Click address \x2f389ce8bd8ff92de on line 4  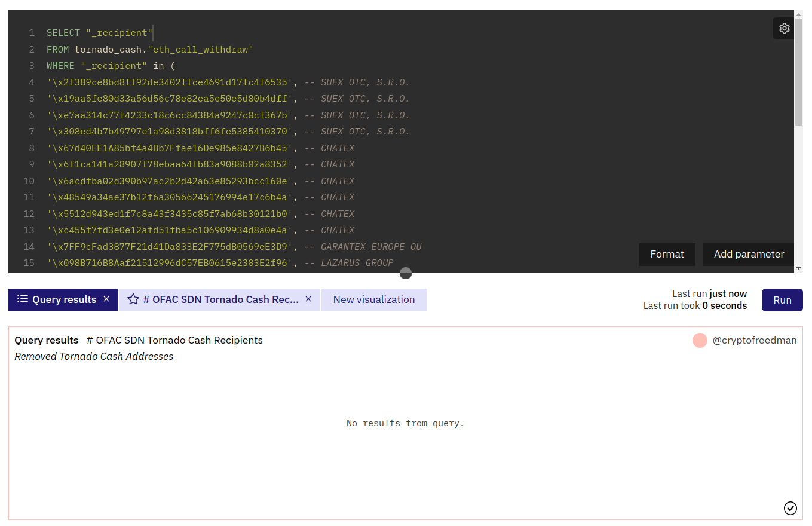click(x=170, y=82)
